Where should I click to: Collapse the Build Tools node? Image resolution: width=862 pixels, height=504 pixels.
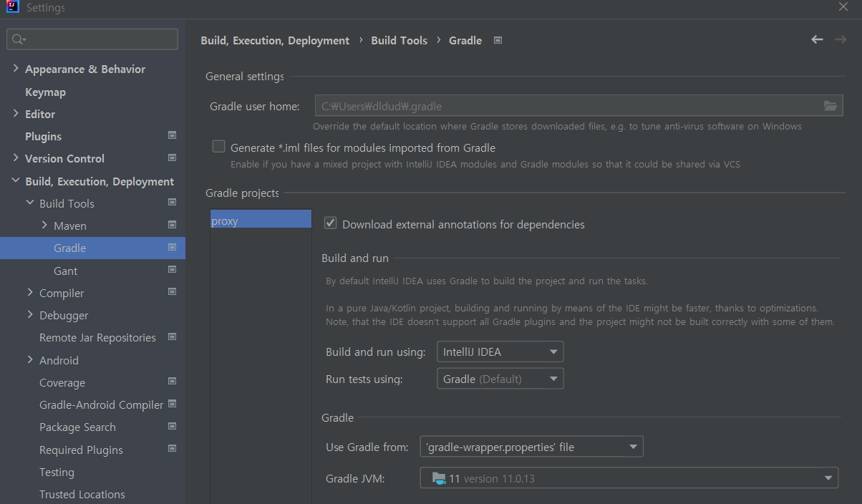click(30, 203)
